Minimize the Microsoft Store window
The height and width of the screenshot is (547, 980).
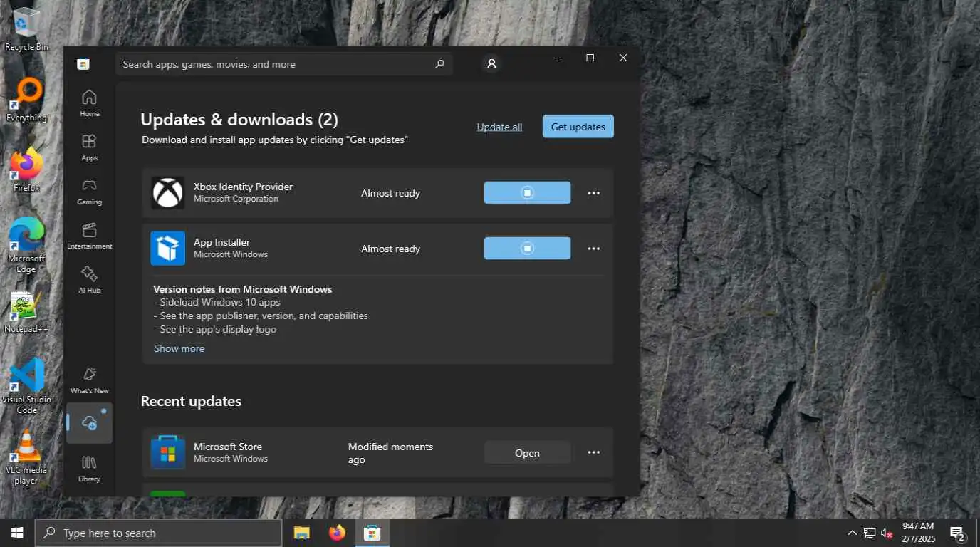557,58
